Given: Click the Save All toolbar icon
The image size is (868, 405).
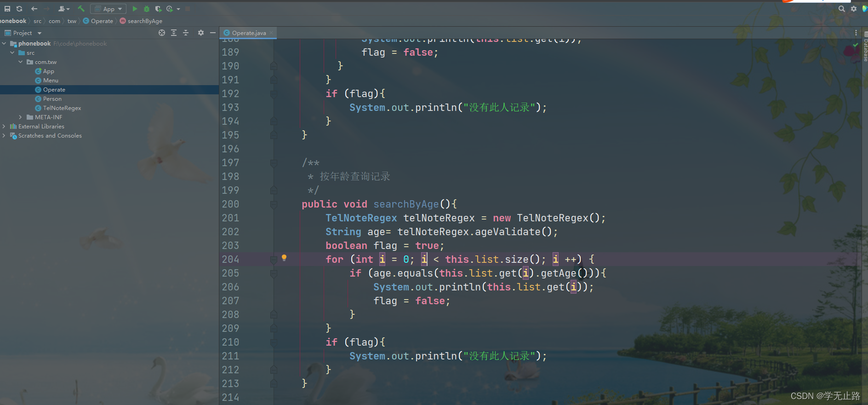Looking at the screenshot, I should (7, 9).
